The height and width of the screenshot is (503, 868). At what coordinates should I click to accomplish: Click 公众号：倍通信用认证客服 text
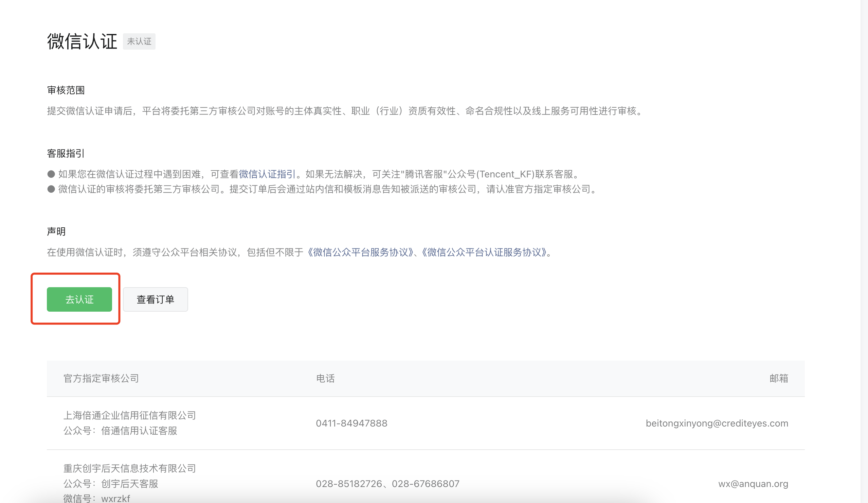(x=120, y=431)
